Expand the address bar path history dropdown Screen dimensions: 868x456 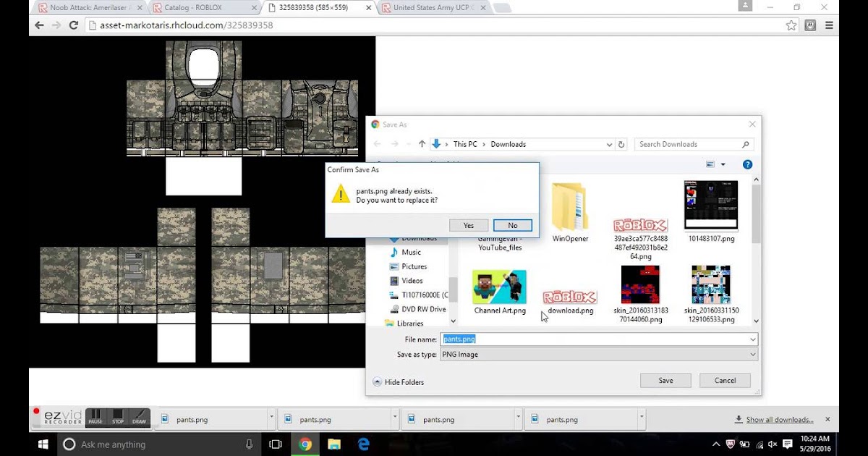point(609,144)
